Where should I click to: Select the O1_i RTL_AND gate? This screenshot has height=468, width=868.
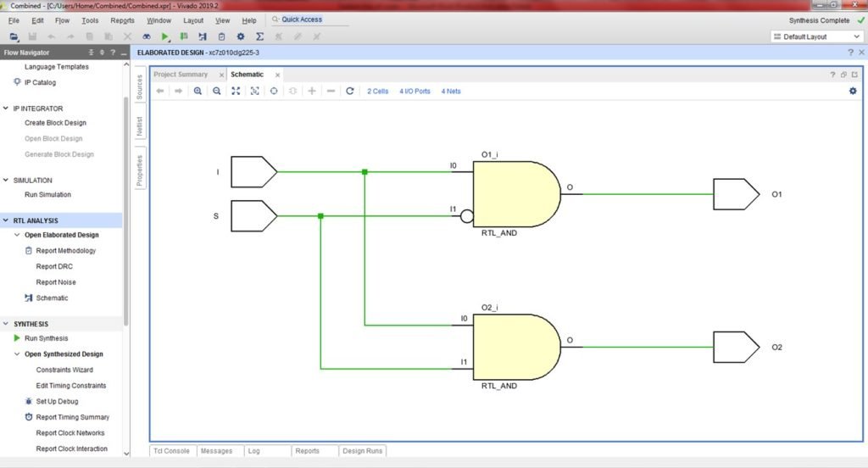click(516, 194)
